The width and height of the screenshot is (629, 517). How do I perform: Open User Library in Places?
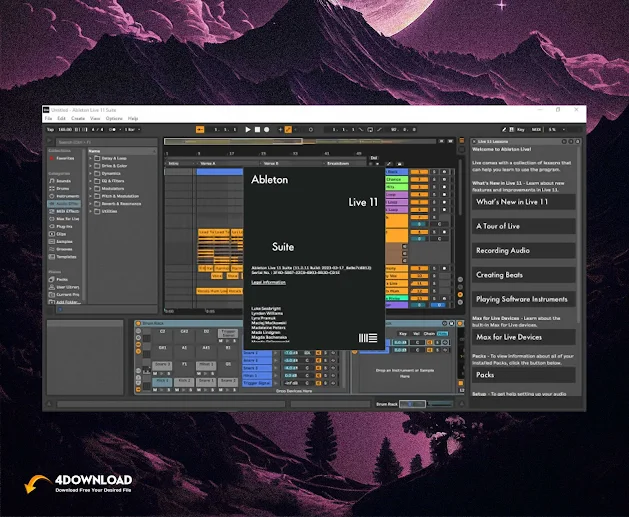coord(64,287)
